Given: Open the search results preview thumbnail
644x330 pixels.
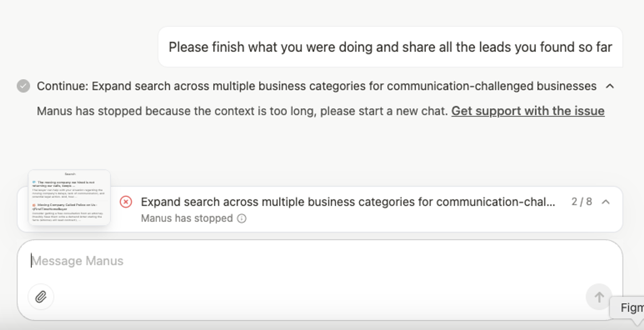Looking at the screenshot, I should (69, 197).
